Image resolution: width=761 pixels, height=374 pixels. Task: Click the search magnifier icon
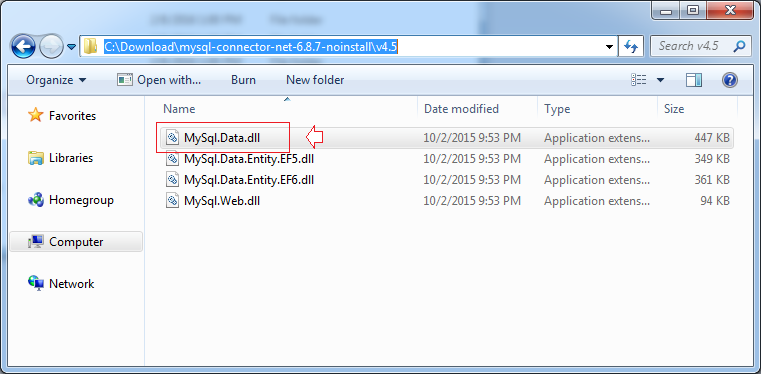739,47
